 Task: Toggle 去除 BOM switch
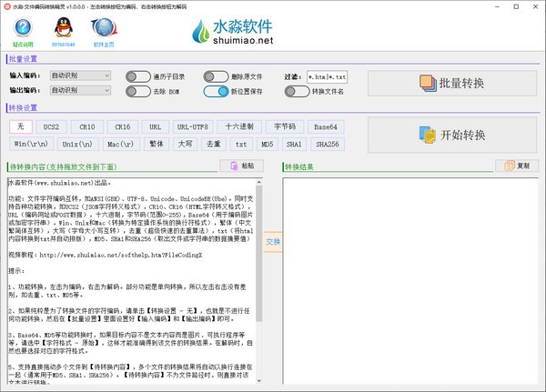pyautogui.click(x=138, y=92)
